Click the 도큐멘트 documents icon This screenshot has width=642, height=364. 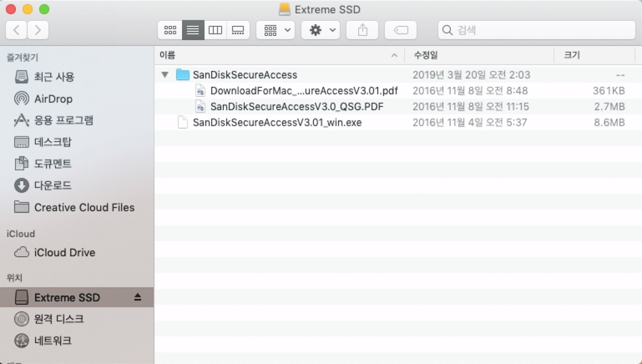21,163
